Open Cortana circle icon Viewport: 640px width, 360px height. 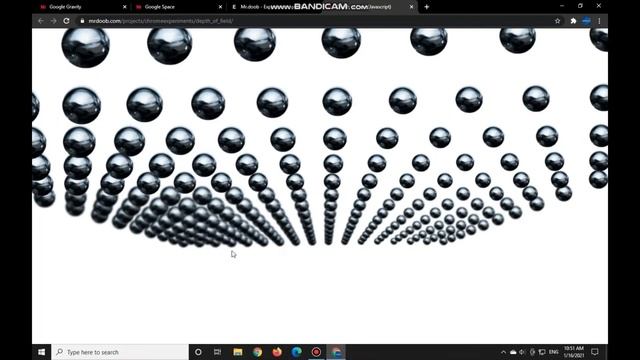pyautogui.click(x=198, y=352)
